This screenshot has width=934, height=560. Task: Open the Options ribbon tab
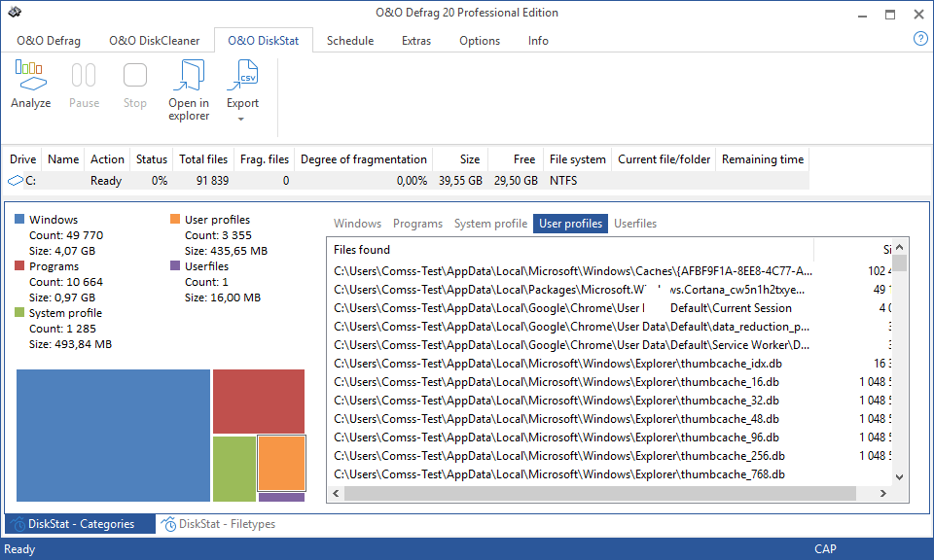[x=480, y=41]
